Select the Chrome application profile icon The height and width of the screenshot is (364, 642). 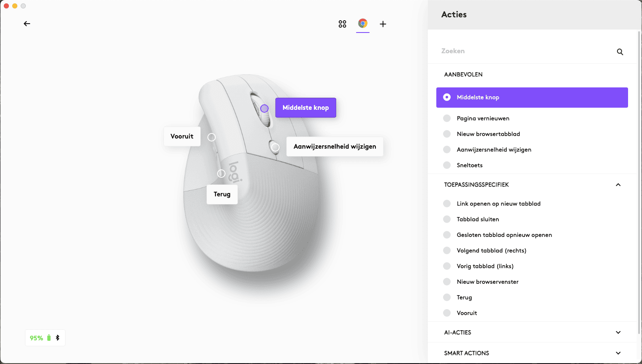[x=362, y=24]
